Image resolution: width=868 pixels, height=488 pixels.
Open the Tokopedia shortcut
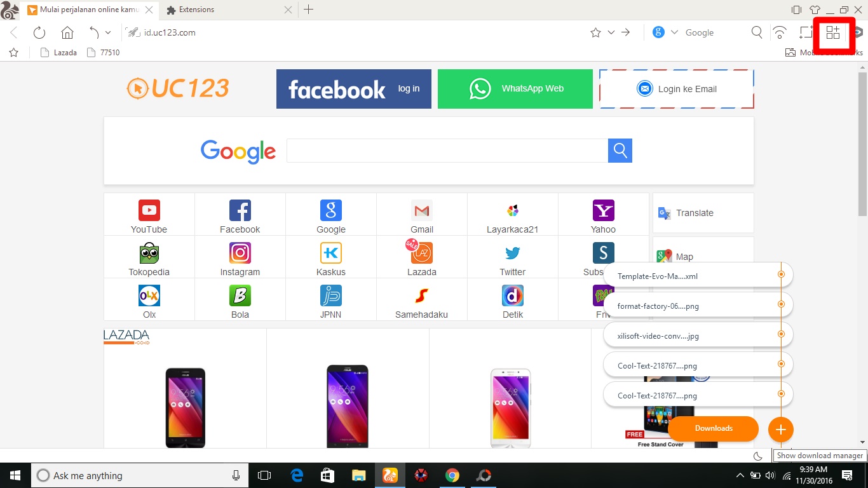point(149,258)
